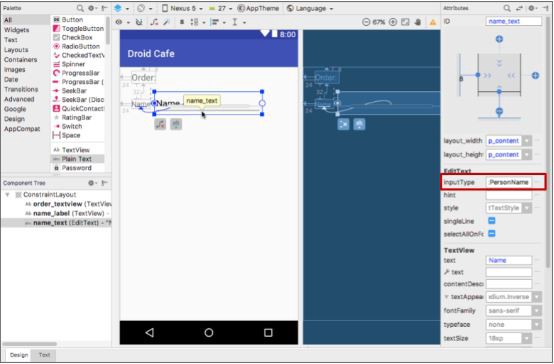The image size is (554, 364).
Task: Clear all constraints in the layout
Action: pos(154,22)
